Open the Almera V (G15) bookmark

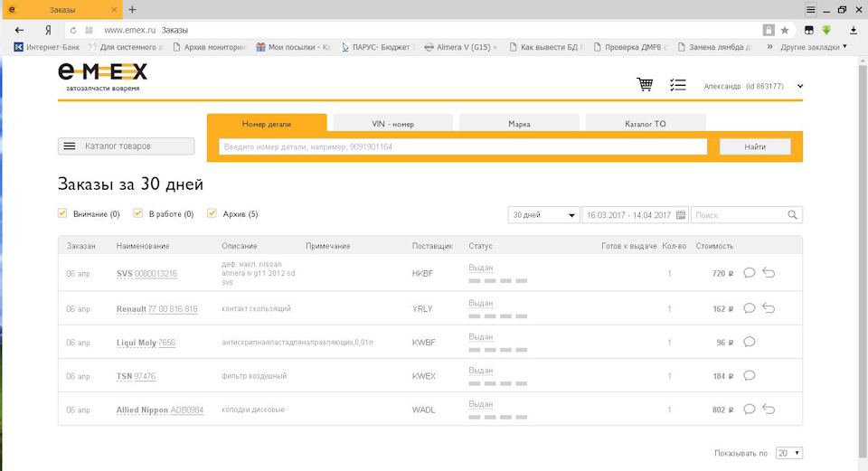[458, 47]
